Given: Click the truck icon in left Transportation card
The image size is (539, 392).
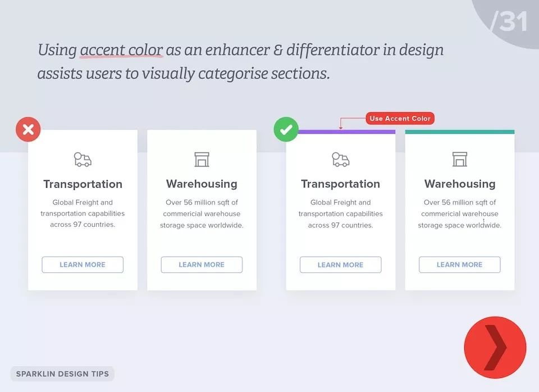Looking at the screenshot, I should click(83, 159).
